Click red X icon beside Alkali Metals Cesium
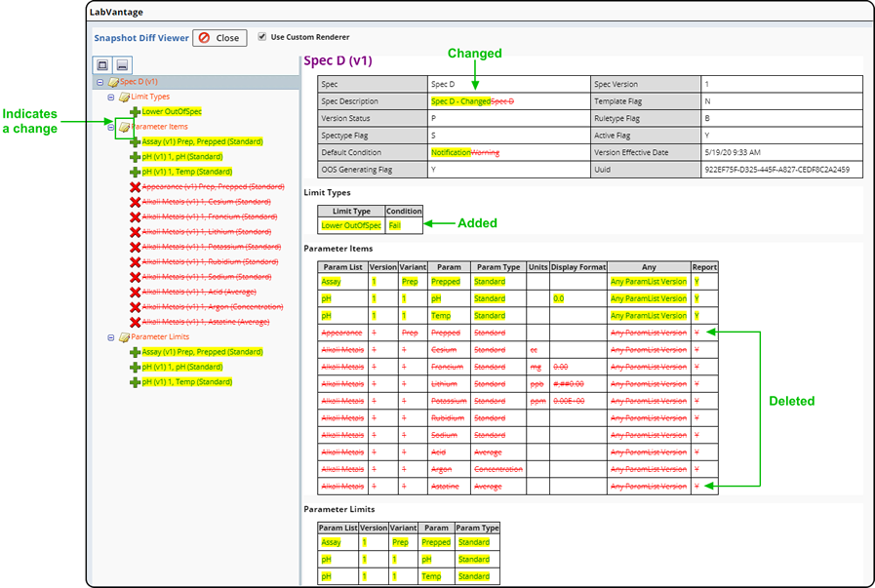 coord(135,203)
